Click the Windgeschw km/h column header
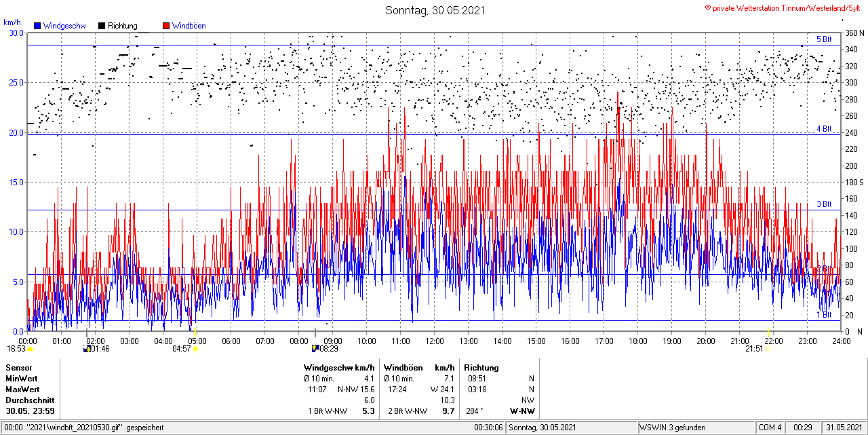868x435 pixels. (339, 368)
